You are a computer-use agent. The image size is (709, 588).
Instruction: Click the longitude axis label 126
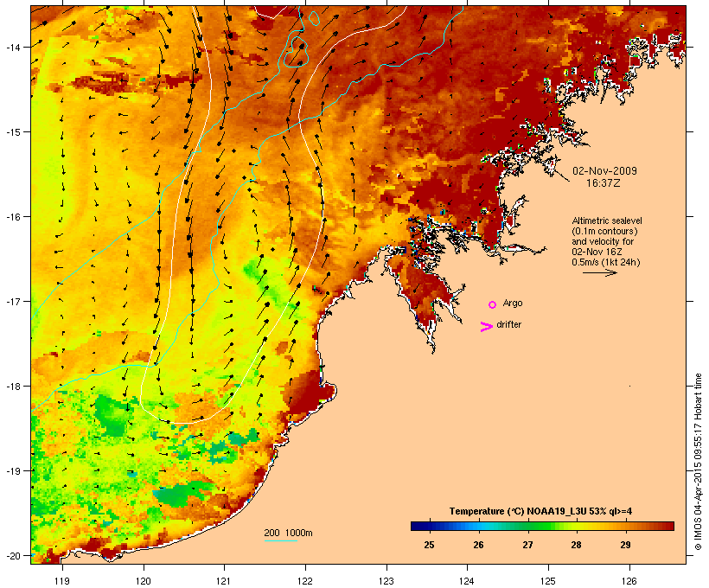coord(629,581)
